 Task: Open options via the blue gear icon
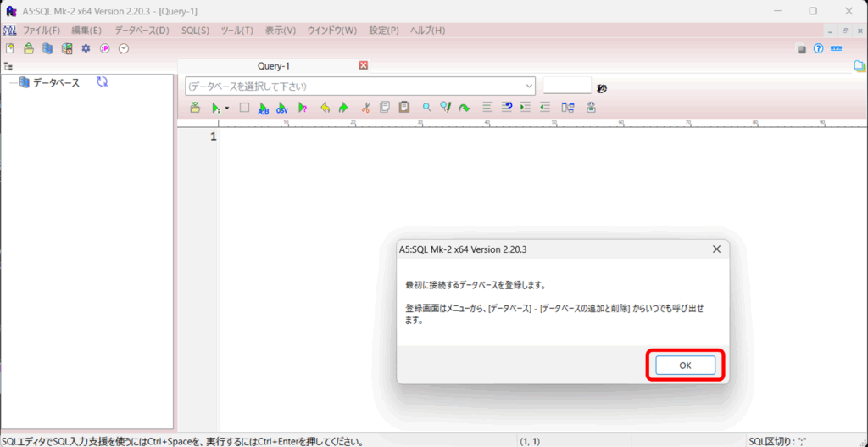[x=86, y=48]
